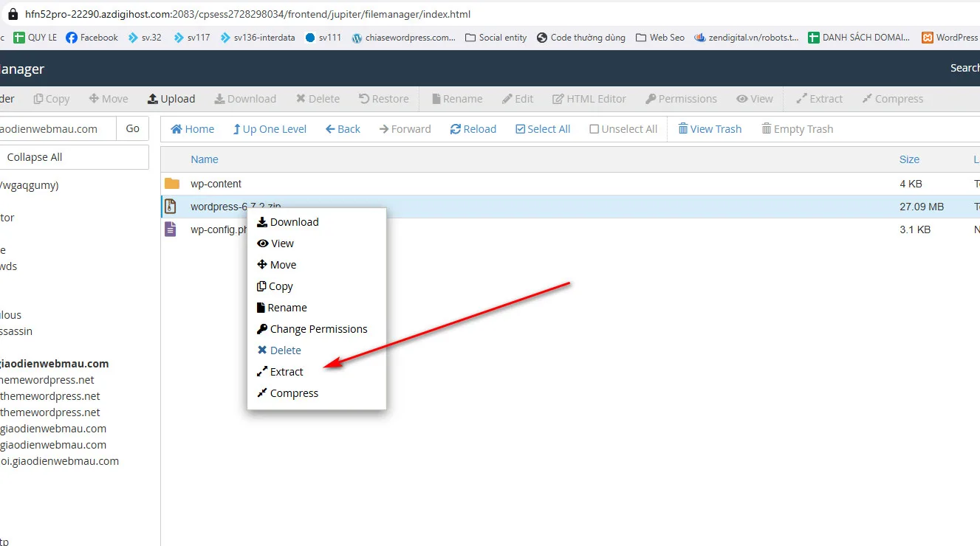Click the wp-content folder icon

(171, 184)
